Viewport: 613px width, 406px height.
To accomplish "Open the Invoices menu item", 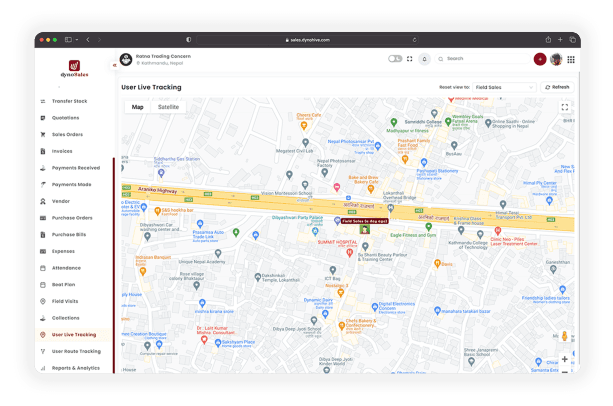I will (x=62, y=151).
